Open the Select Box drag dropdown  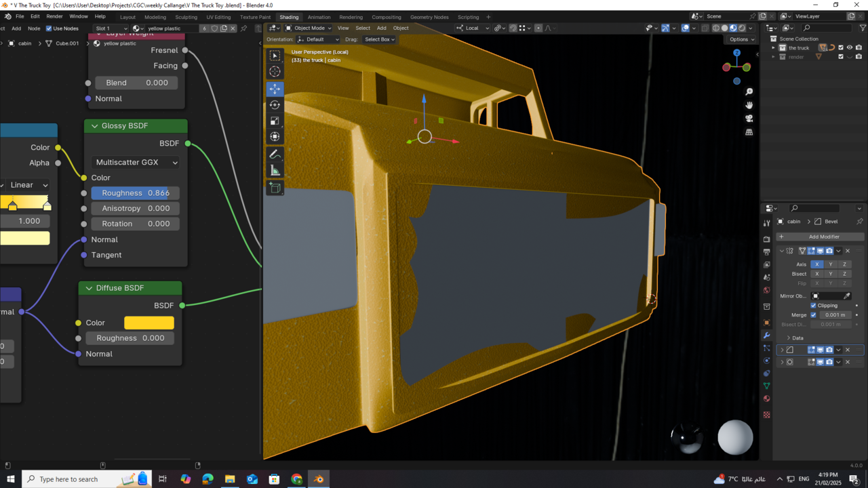(379, 39)
